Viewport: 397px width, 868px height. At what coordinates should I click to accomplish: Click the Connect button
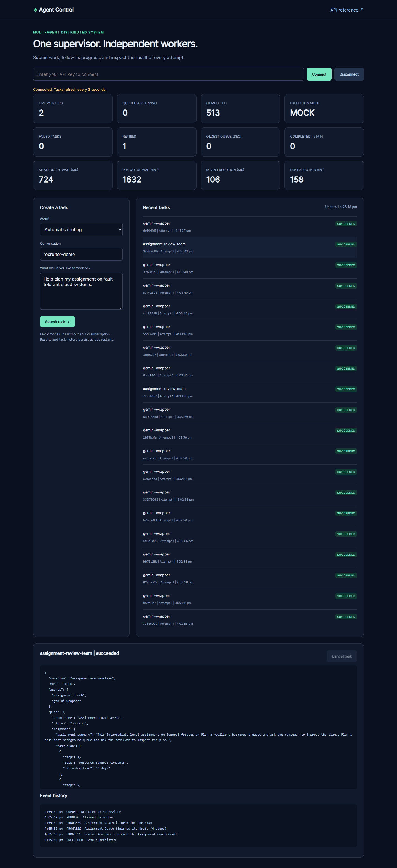click(319, 74)
